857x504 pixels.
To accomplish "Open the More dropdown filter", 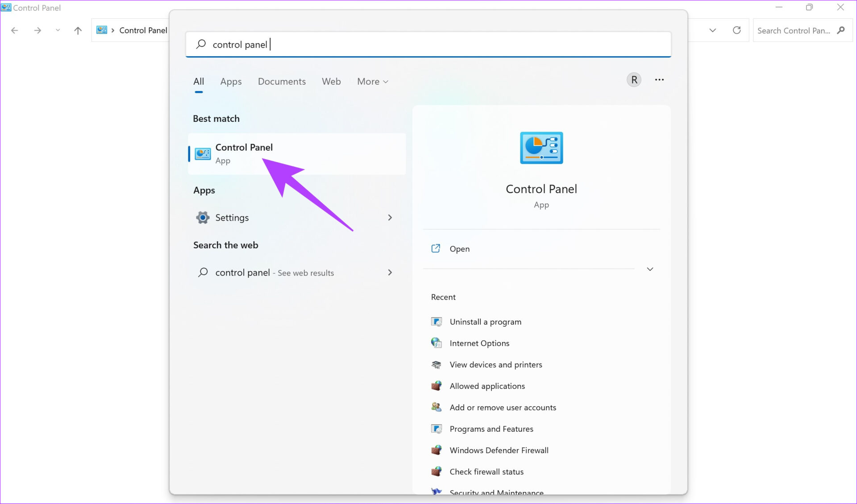I will [373, 82].
